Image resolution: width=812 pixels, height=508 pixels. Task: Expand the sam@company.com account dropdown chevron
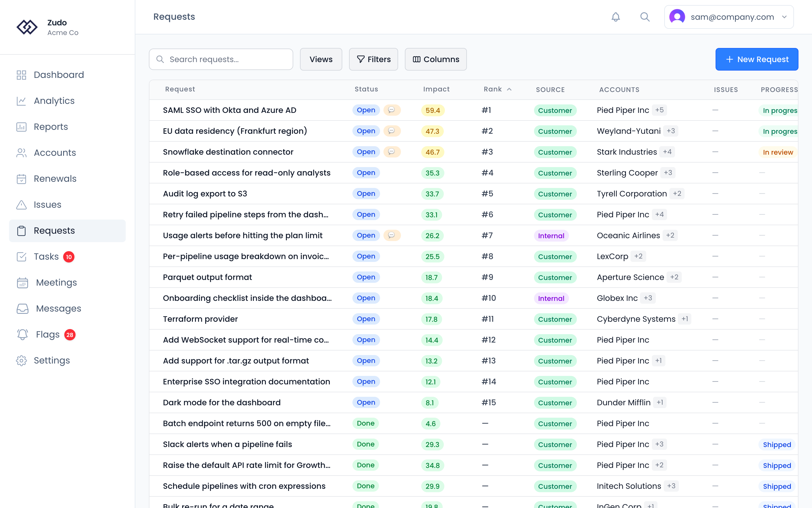point(784,17)
